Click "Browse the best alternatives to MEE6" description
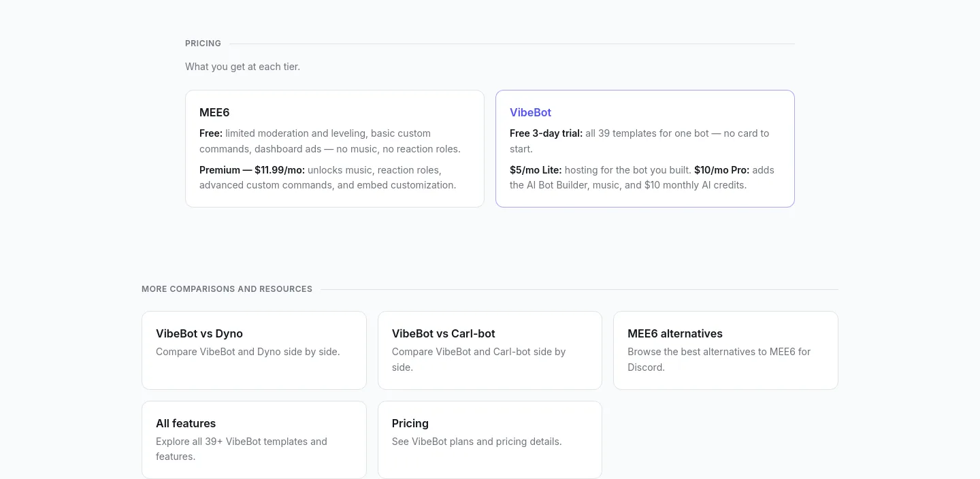 tap(719, 359)
